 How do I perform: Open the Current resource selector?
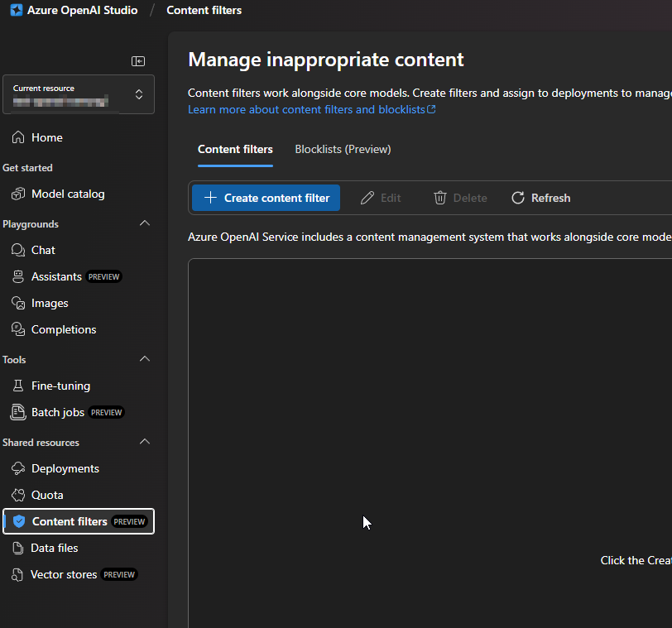(79, 94)
